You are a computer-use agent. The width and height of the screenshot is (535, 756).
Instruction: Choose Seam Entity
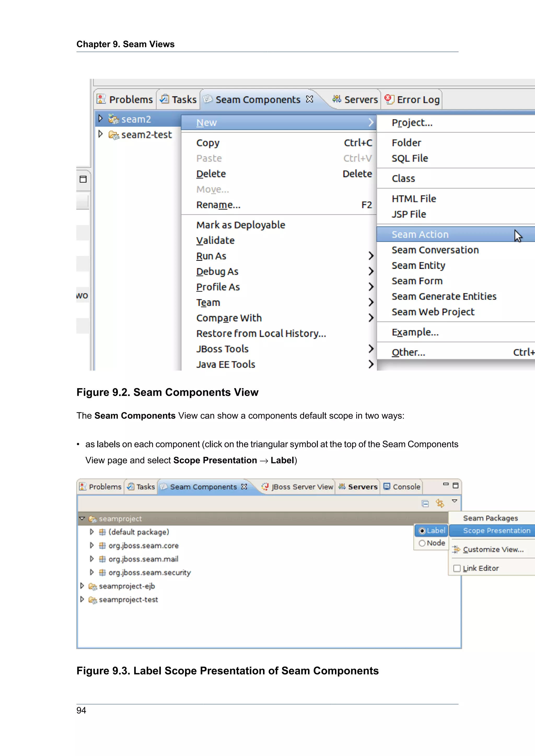[456, 265]
